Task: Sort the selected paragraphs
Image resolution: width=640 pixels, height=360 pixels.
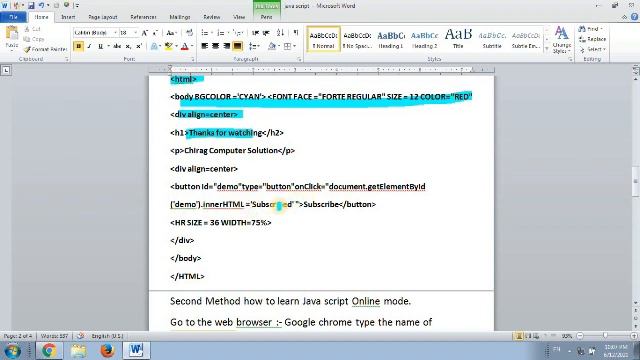Action: pyautogui.click(x=280, y=33)
